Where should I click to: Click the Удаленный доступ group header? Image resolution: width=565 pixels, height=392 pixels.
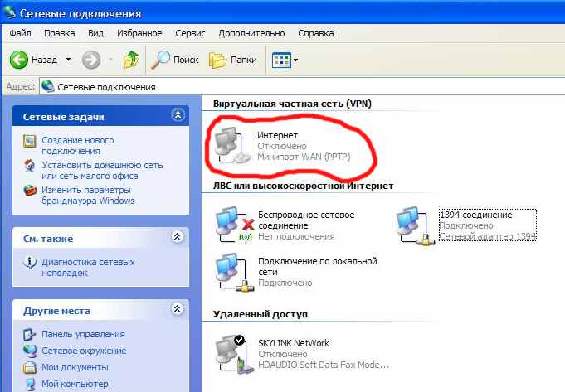tap(261, 314)
